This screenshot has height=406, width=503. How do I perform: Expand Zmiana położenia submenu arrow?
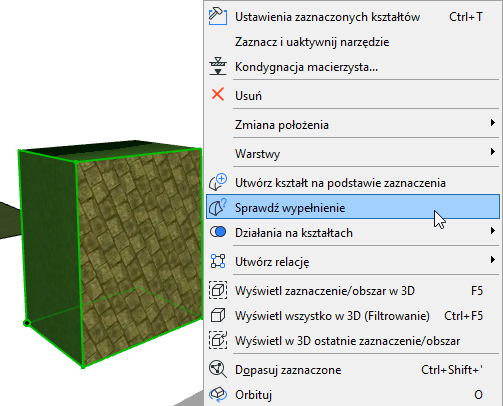tap(493, 122)
